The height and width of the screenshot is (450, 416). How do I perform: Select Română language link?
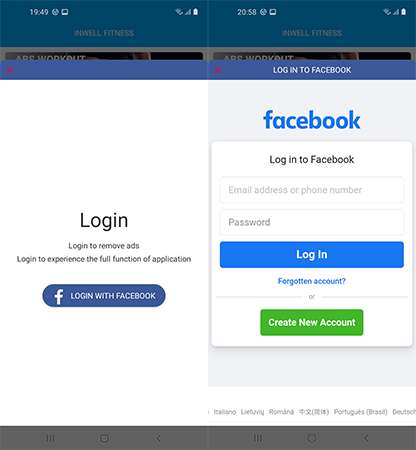click(x=281, y=412)
